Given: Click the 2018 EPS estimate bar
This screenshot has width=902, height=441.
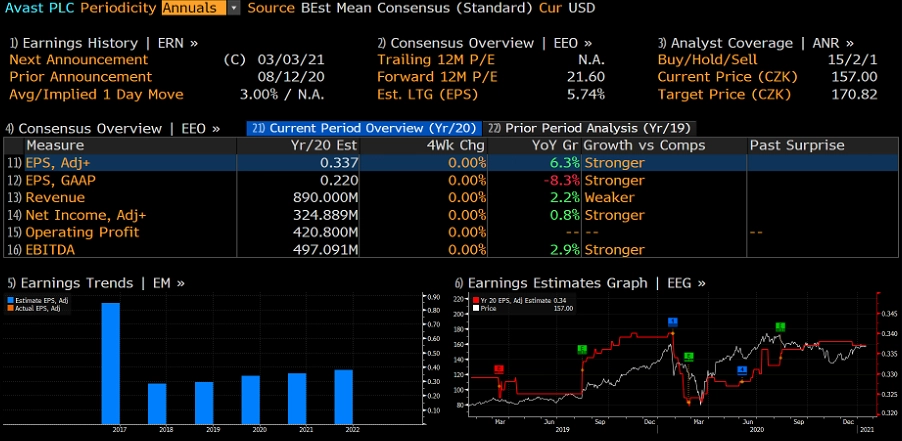Looking at the screenshot, I should (x=157, y=404).
